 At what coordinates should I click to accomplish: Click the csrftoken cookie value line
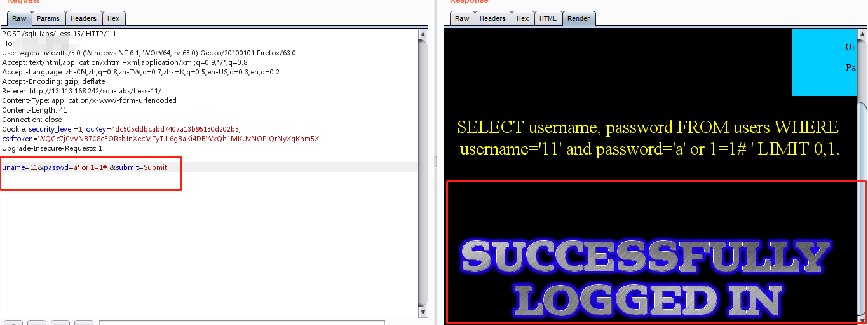160,139
